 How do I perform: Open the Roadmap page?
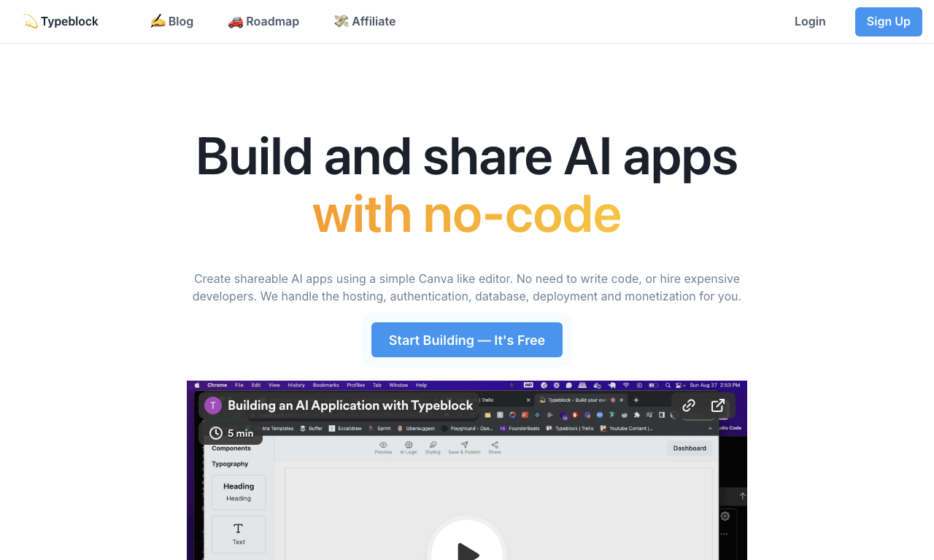point(263,21)
